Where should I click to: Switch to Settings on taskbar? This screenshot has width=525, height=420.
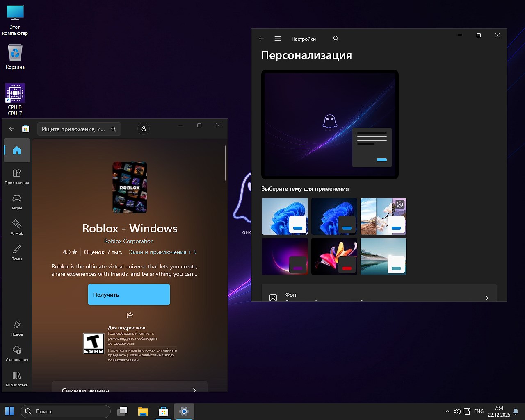[x=184, y=411]
